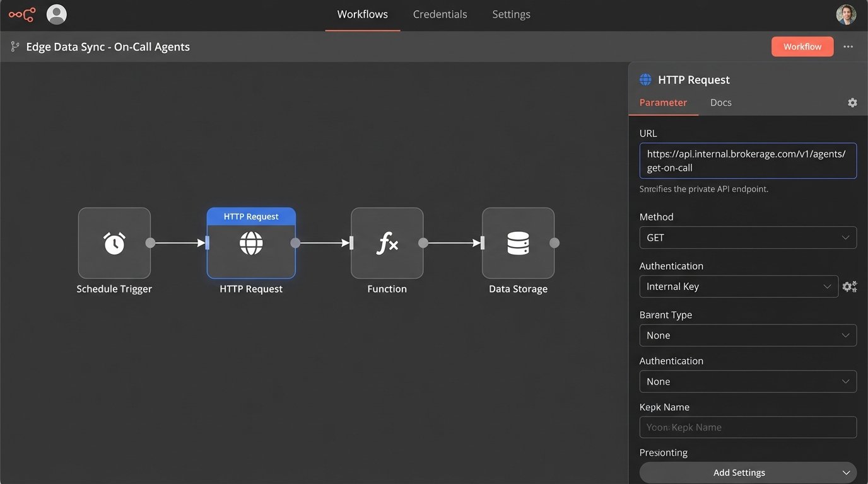Click the Kepk Name input box

tap(748, 427)
